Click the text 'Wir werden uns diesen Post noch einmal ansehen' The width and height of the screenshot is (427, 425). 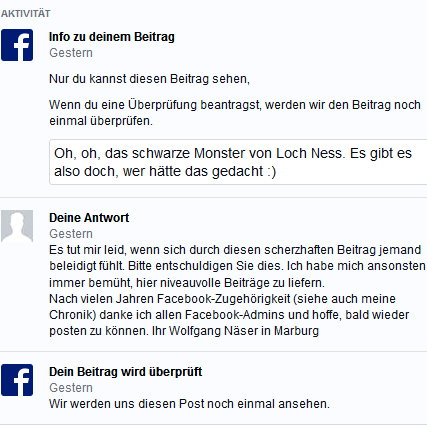point(189,404)
